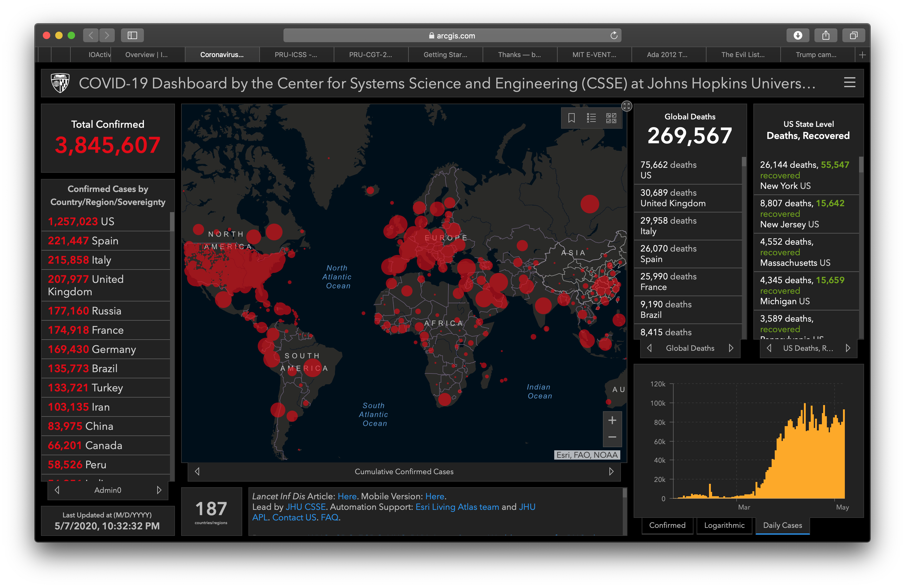This screenshot has height=588, width=905.
Task: Add a new Safari tab
Action: (x=863, y=55)
